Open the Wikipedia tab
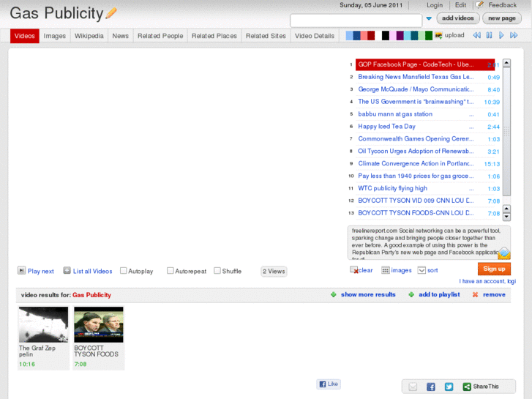The image size is (532, 399). click(x=89, y=36)
